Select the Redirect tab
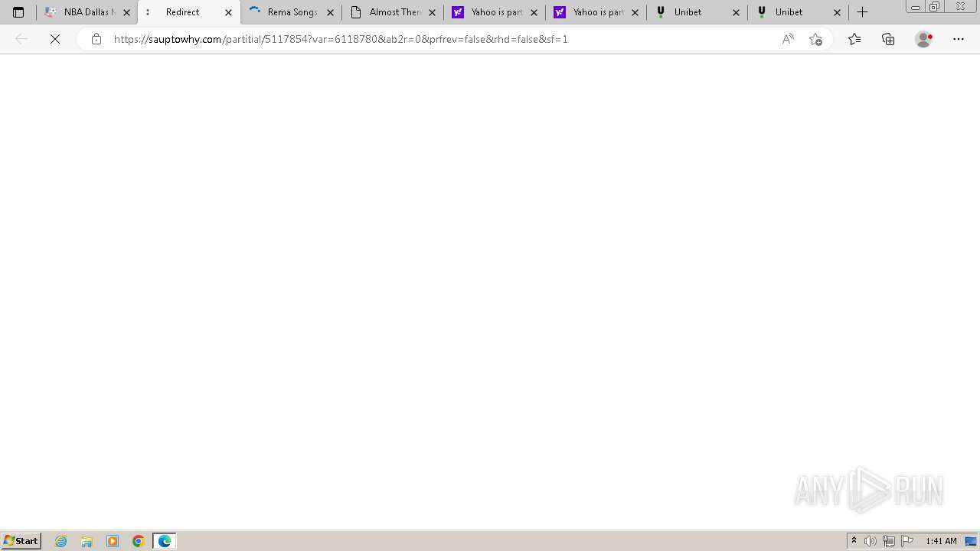The width and height of the screenshot is (980, 551). [189, 12]
